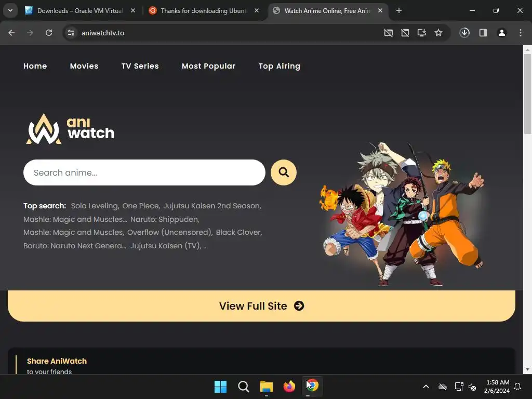
Task: Close the Watch Anime Online tab
Action: (380, 10)
